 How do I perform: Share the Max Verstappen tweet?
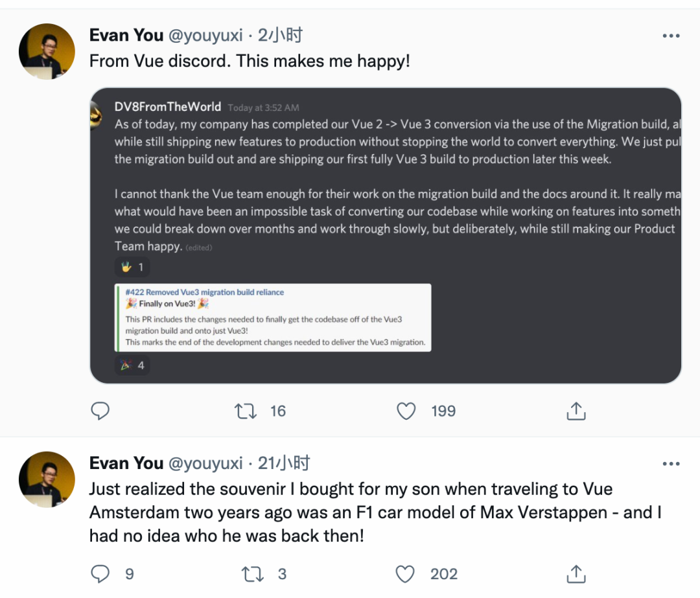coord(576,573)
